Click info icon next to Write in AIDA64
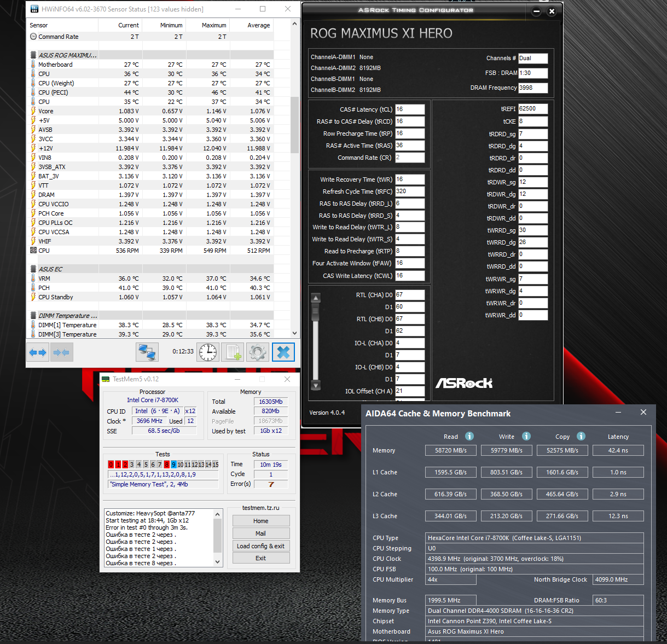Viewport: 667px width, 644px height. 526,436
